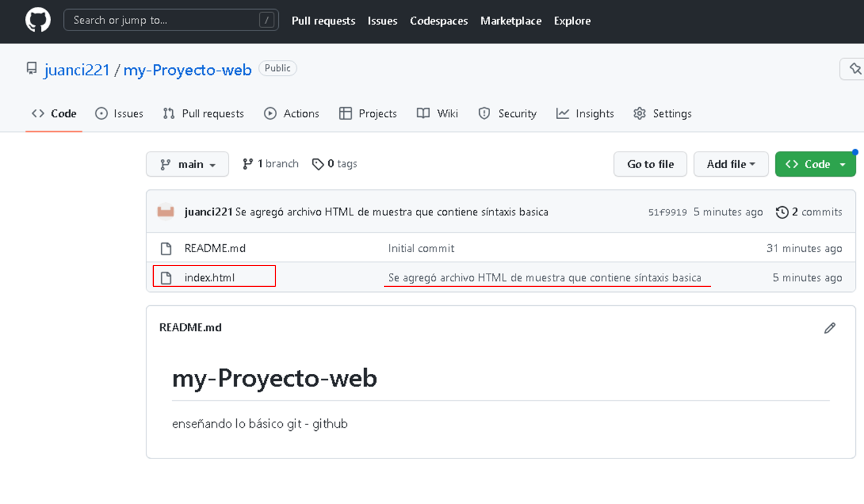Open commit hash 51f9919
Screen dimensions: 864x504
[668, 212]
